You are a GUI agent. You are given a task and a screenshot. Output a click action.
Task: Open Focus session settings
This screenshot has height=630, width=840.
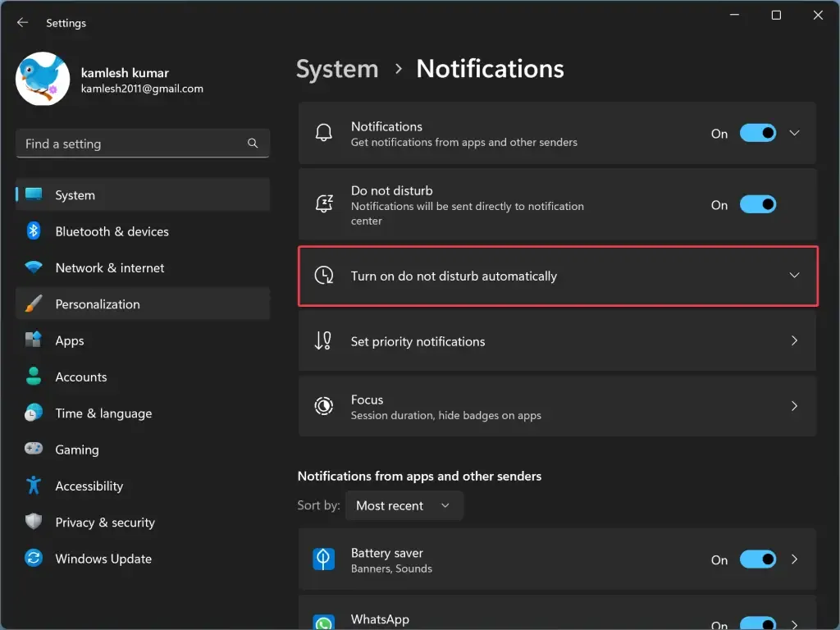pyautogui.click(x=558, y=407)
